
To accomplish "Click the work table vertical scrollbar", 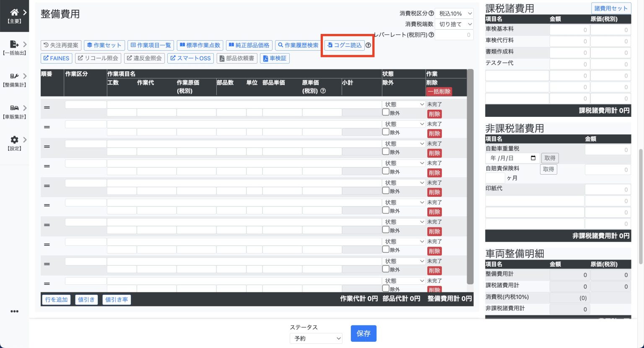I will coord(470,176).
